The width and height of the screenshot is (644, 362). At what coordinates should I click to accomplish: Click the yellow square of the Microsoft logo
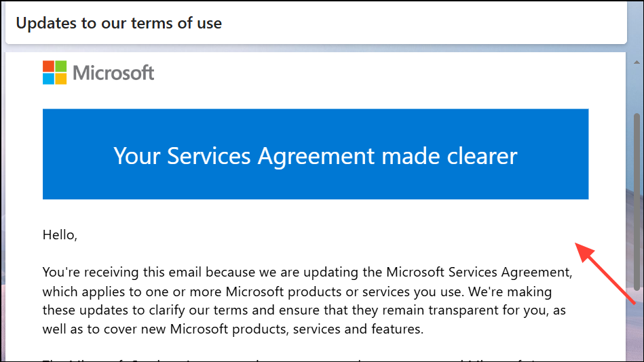(x=60, y=79)
